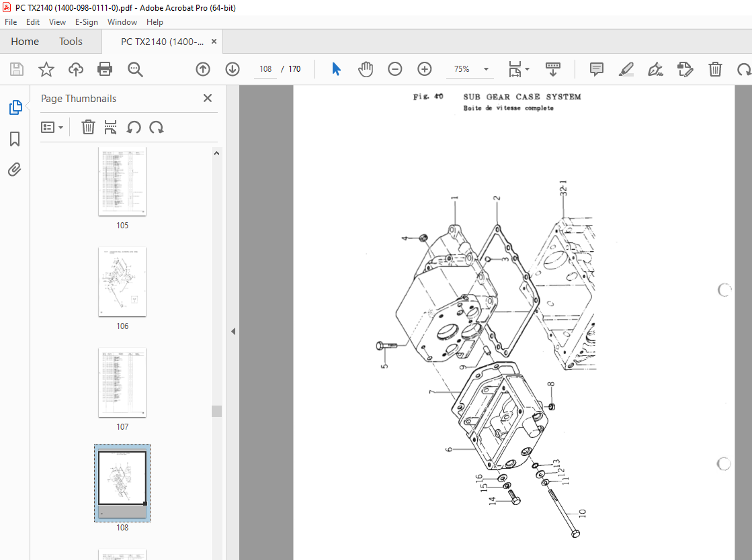
Task: Click the page number input field
Action: click(x=265, y=69)
